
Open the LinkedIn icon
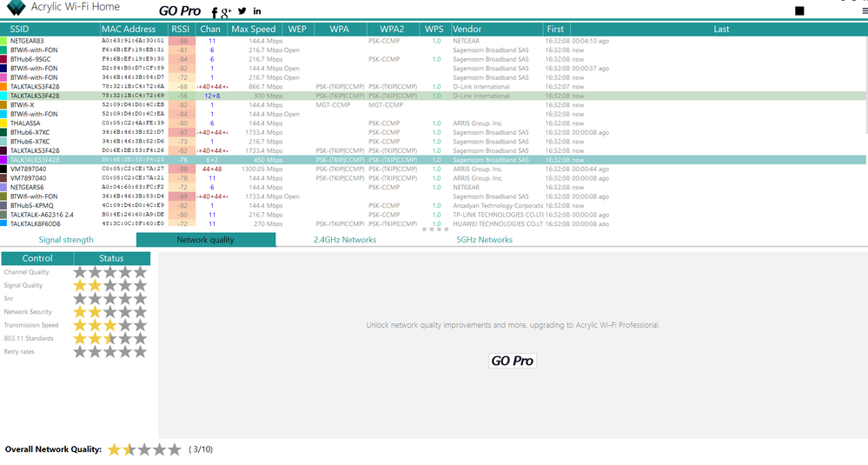pyautogui.click(x=257, y=11)
